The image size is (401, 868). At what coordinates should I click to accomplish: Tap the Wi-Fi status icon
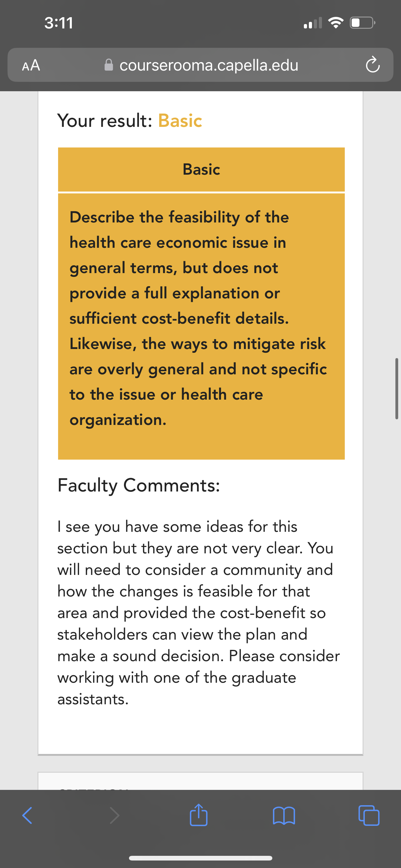point(335,23)
